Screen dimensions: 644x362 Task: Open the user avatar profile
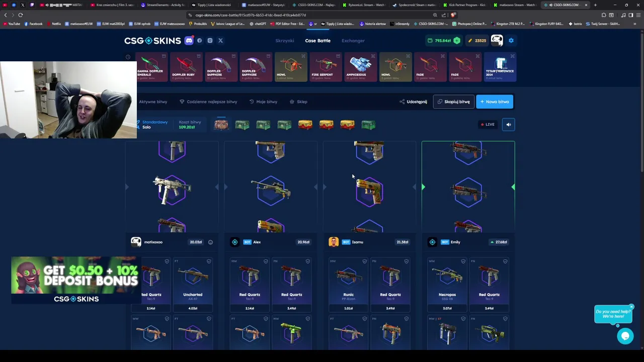(497, 40)
